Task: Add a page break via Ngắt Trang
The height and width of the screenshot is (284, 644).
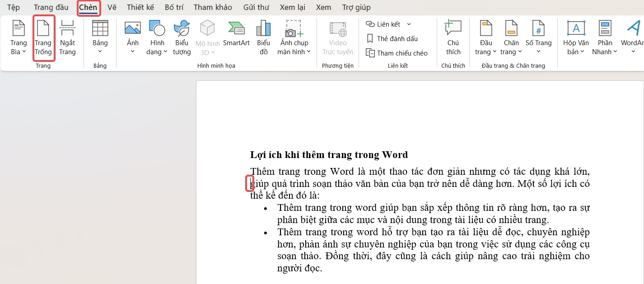Action: point(67,38)
